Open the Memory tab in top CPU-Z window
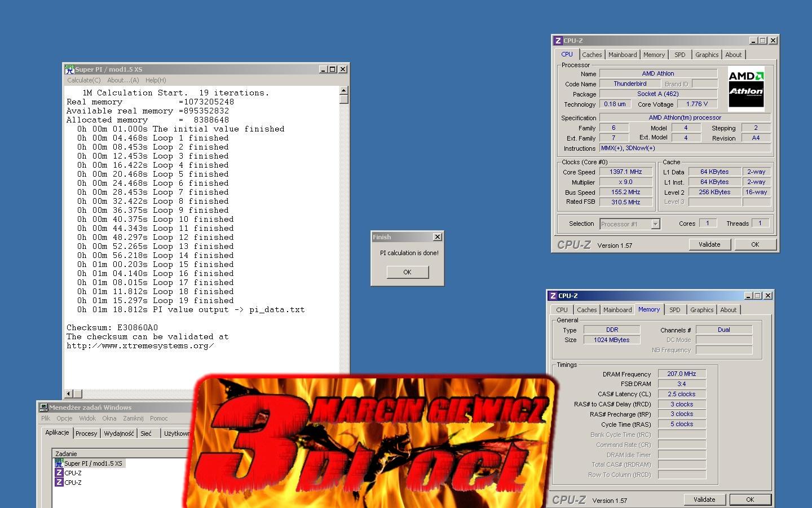Screen dimensions: 812x508 (654, 55)
